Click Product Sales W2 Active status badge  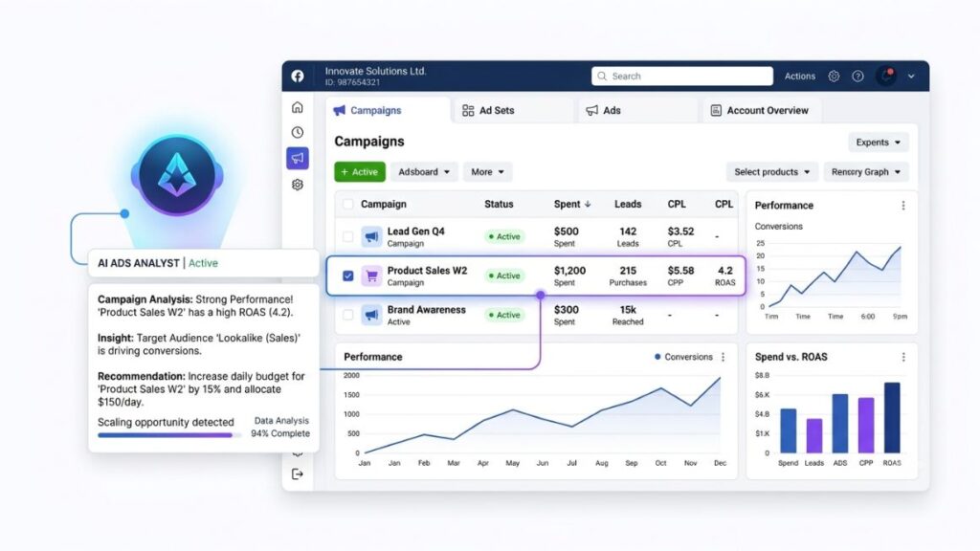point(504,275)
